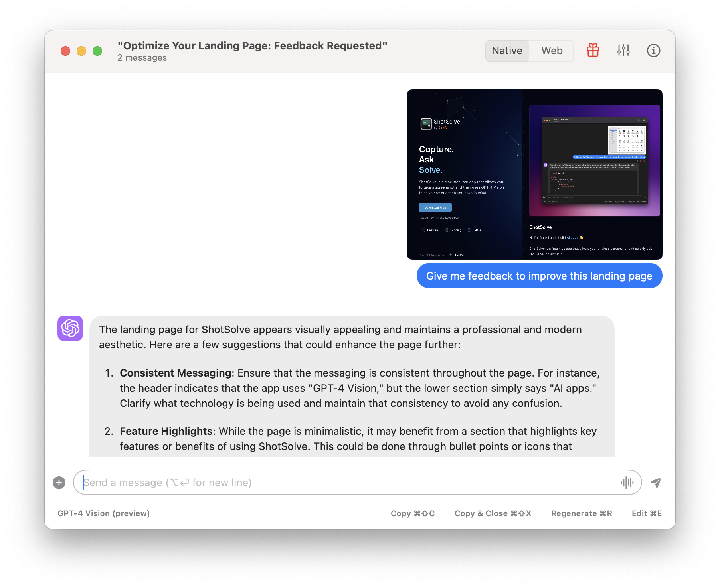Click the green fullscreen window button
This screenshot has height=588, width=720.
[97, 51]
